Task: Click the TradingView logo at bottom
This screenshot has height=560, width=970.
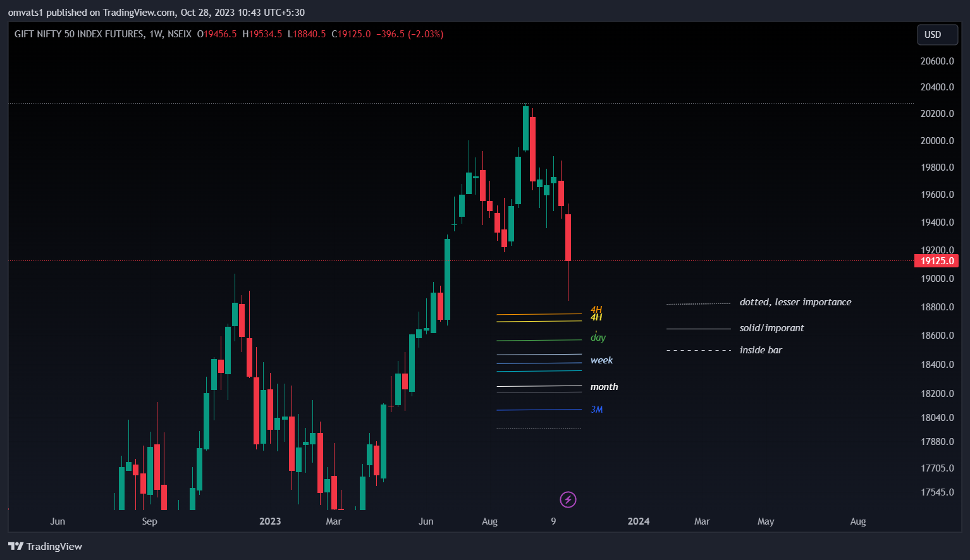Action: (x=46, y=546)
